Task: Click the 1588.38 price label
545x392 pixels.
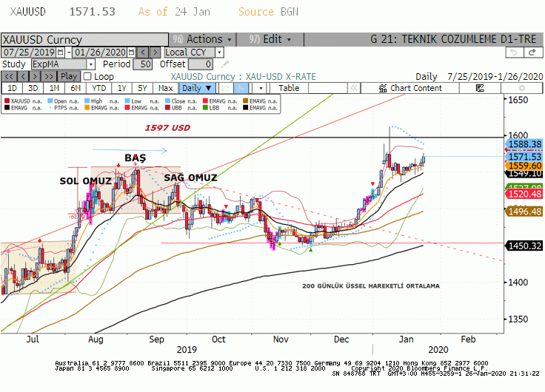Action: click(524, 144)
